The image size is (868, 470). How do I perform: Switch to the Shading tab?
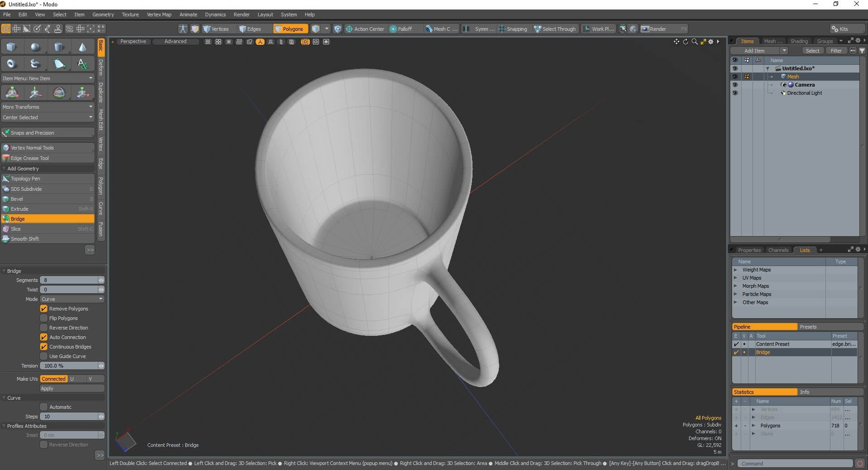pyautogui.click(x=799, y=41)
